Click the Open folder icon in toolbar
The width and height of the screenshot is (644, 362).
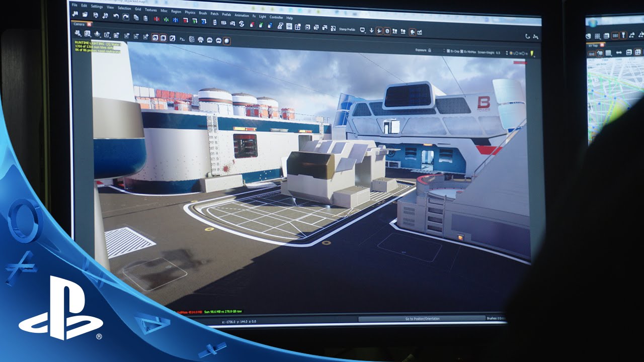coord(85,16)
